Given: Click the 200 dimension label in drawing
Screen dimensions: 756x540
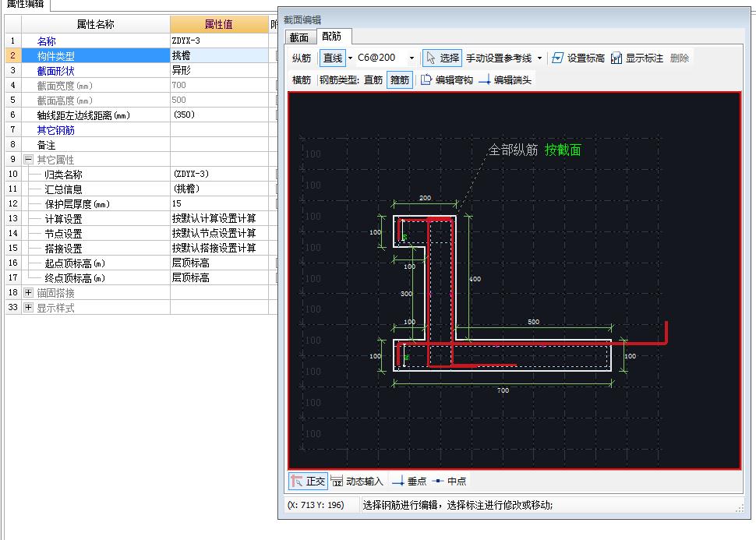Looking at the screenshot, I should click(x=426, y=198).
